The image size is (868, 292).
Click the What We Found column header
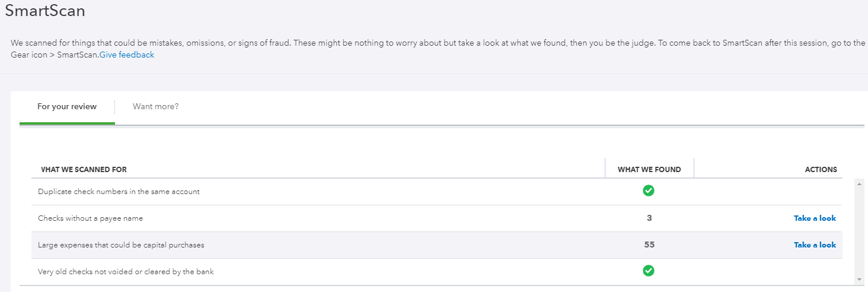tap(649, 170)
